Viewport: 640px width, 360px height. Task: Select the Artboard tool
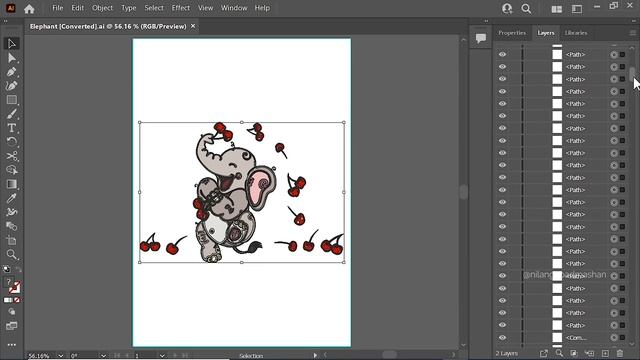tap(12, 240)
